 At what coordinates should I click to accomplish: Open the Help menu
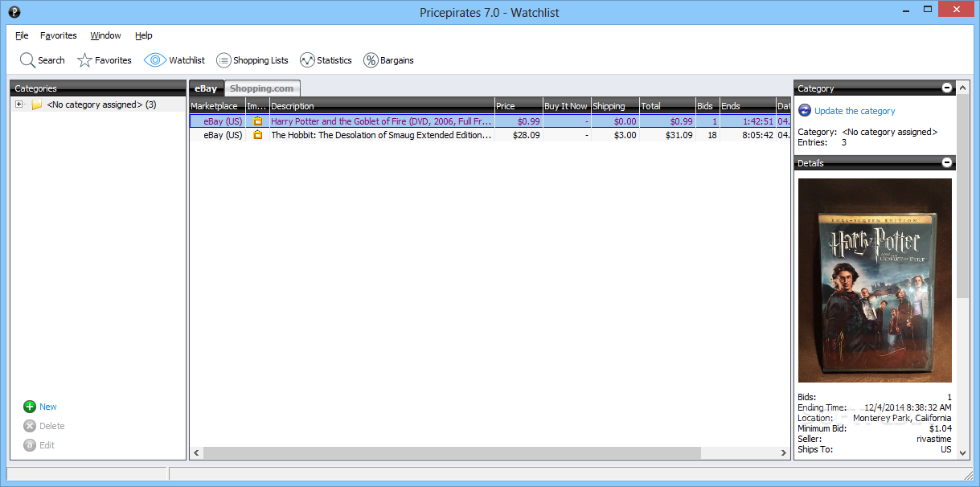point(144,35)
